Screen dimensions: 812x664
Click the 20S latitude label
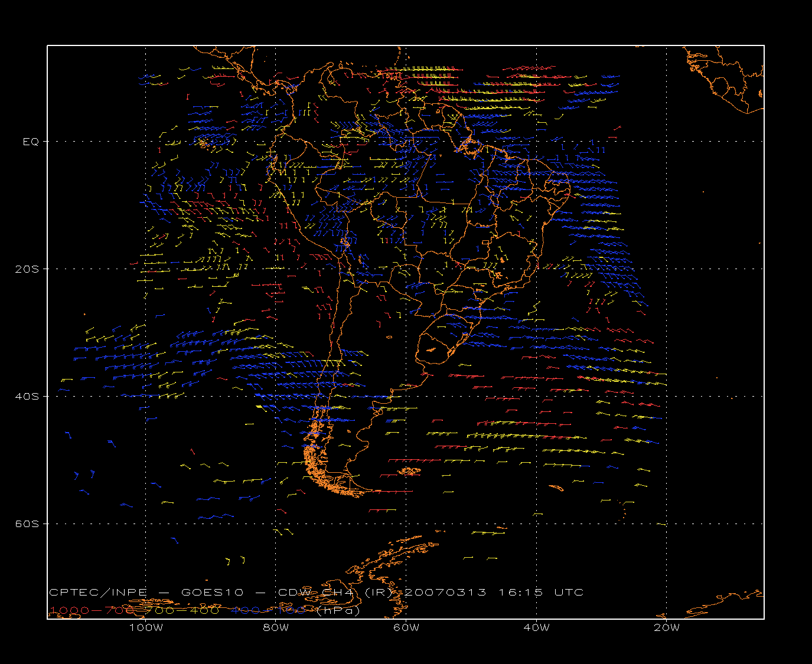[x=27, y=269]
